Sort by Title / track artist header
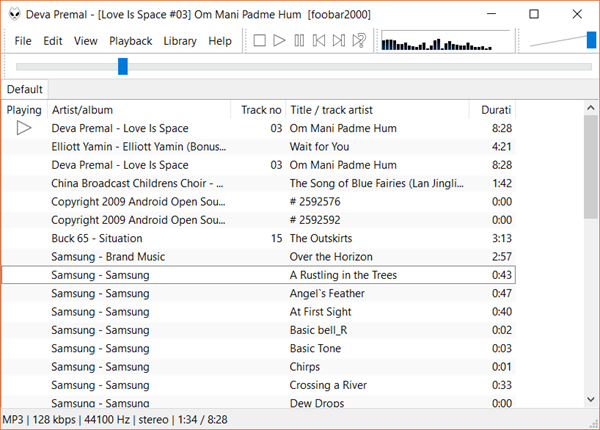Screen dimensions: 600x430 377,110
